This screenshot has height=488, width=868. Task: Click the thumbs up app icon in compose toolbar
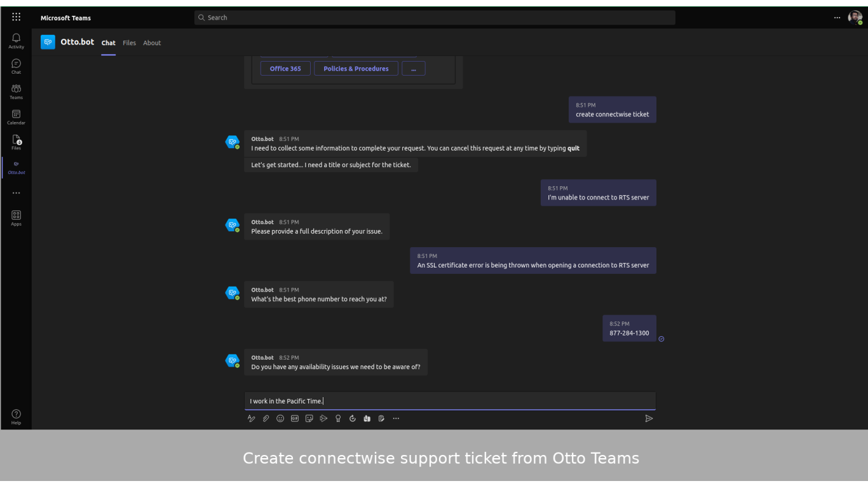(x=367, y=418)
